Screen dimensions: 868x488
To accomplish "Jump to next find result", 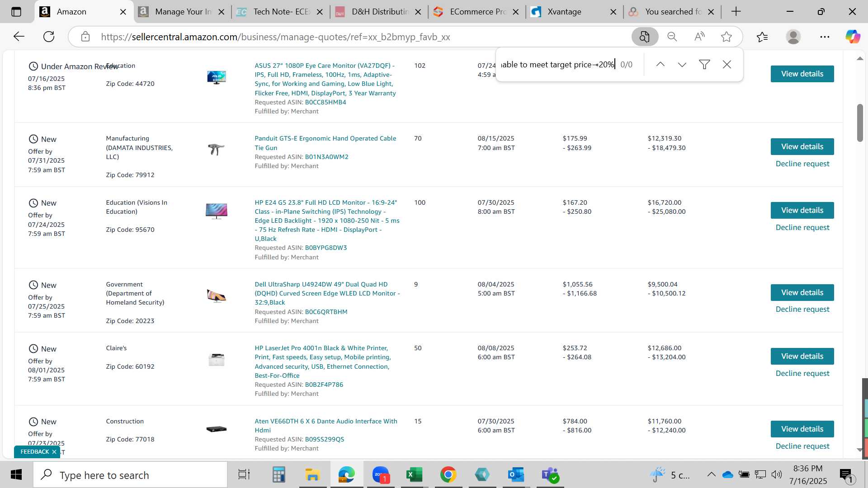I will [682, 65].
